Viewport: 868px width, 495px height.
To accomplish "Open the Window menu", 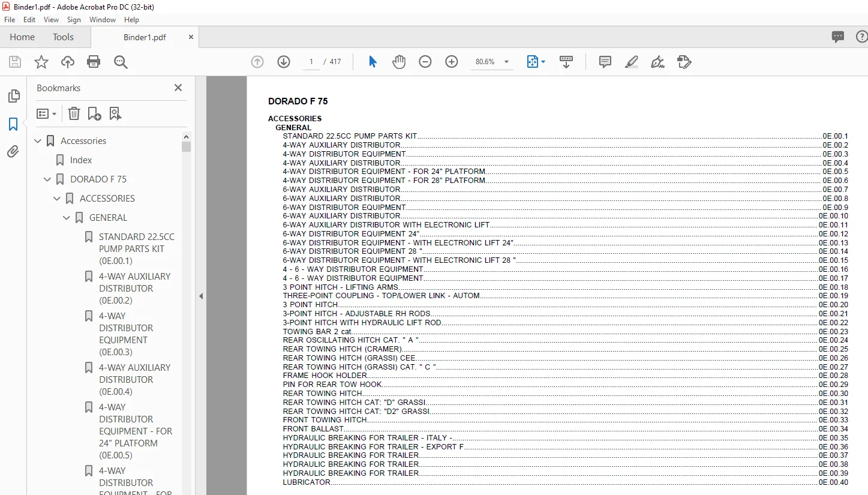I will click(x=103, y=20).
